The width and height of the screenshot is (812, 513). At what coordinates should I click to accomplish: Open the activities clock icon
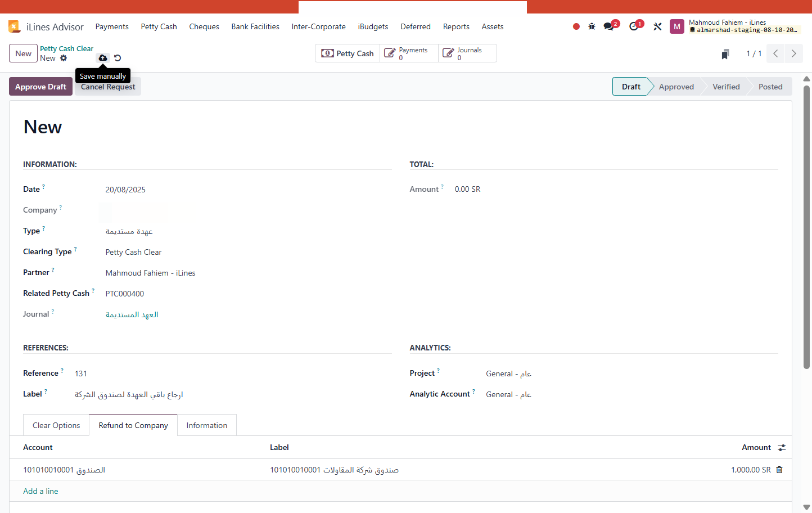pos(634,26)
